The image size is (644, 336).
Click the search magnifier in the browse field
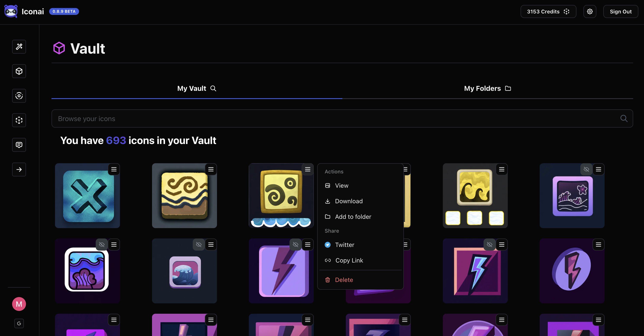click(623, 118)
